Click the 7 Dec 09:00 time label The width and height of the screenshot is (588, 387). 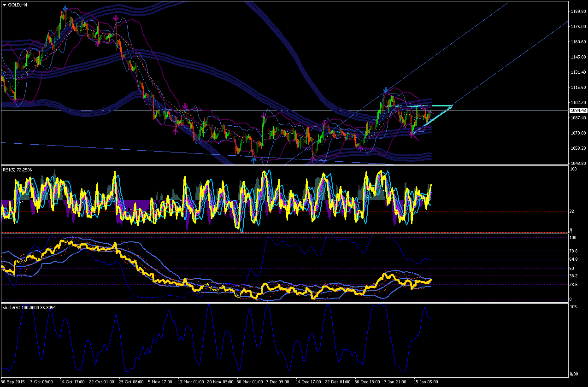tap(278, 382)
